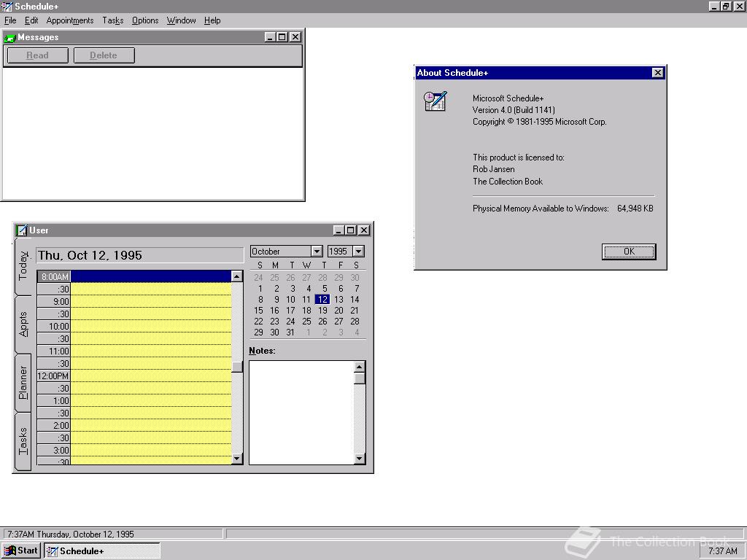Switch to the Planner tab

point(23,382)
